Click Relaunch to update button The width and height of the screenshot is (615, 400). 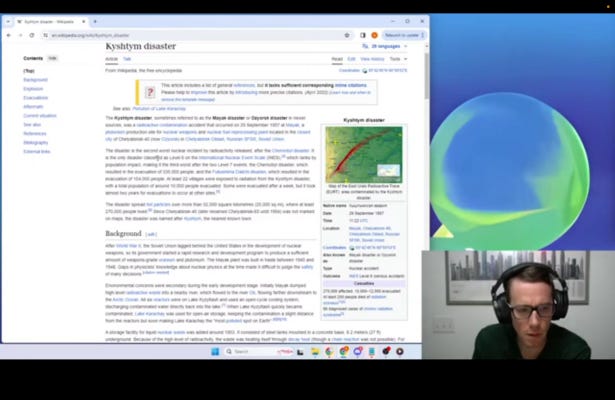pyautogui.click(x=402, y=35)
